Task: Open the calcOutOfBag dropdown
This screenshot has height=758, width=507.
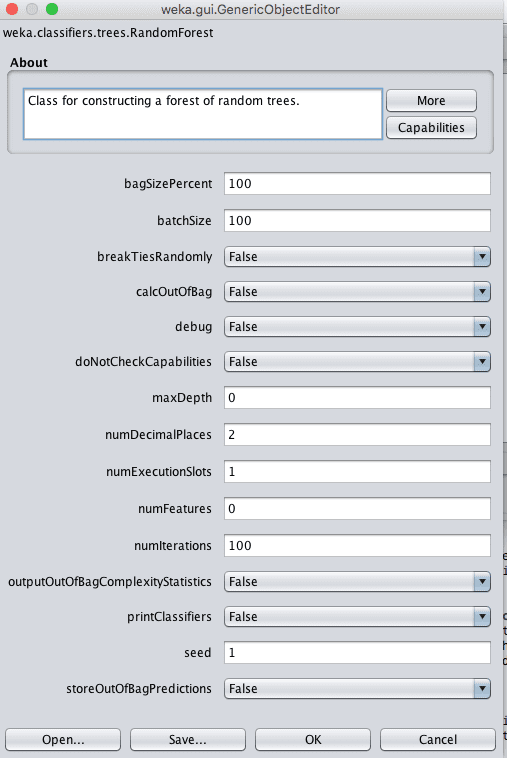Action: (357, 292)
